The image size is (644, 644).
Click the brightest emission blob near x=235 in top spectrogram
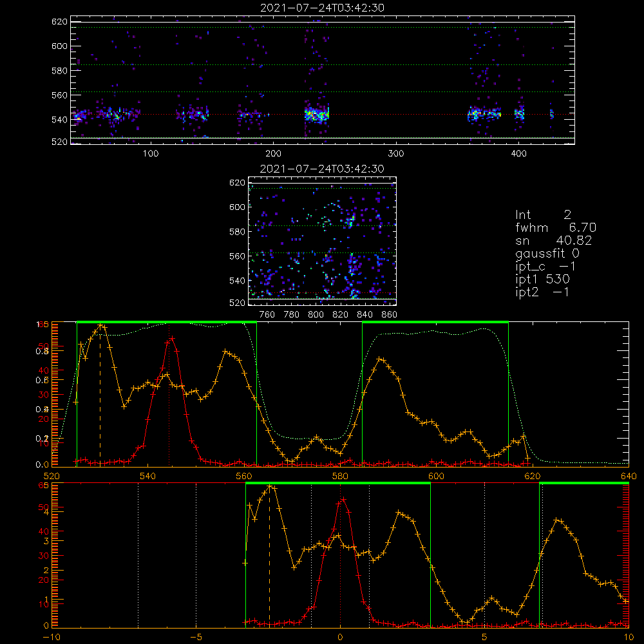[317, 115]
